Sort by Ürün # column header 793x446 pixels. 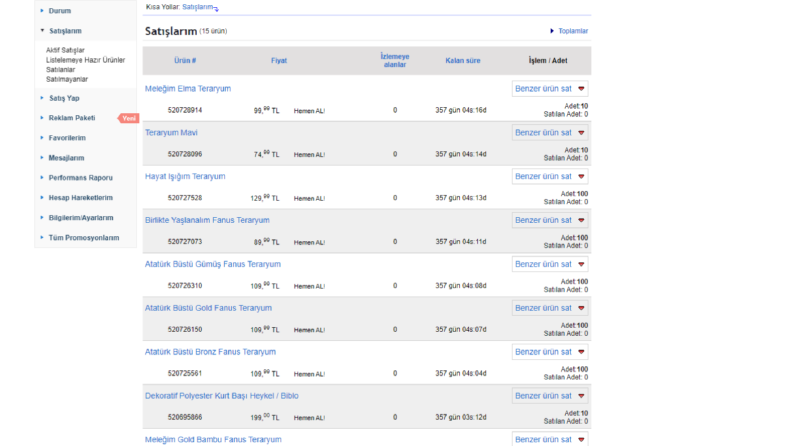pyautogui.click(x=185, y=60)
